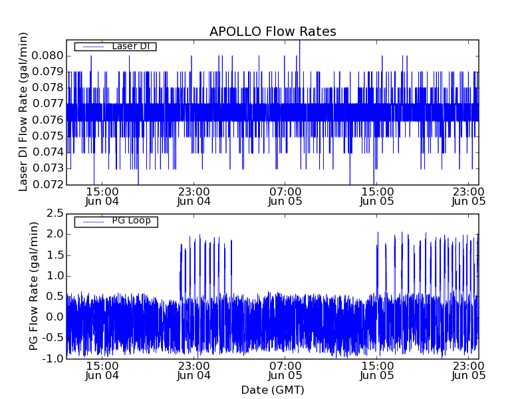532x399 pixels.
Task: Select the "PG Loop" legend entry
Action: [x=131, y=221]
